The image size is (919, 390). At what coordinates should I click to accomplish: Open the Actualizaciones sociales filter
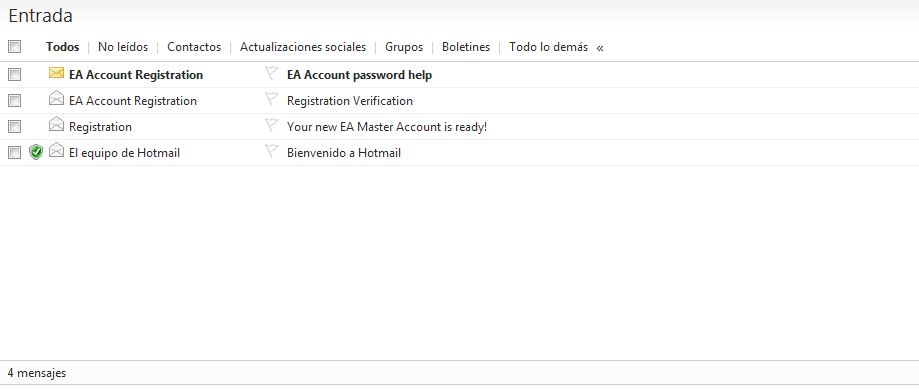[x=303, y=47]
